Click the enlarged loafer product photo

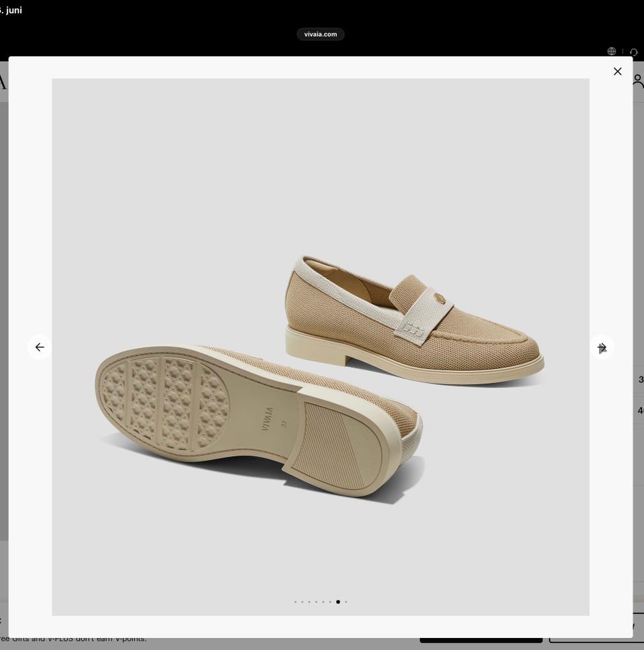click(321, 347)
